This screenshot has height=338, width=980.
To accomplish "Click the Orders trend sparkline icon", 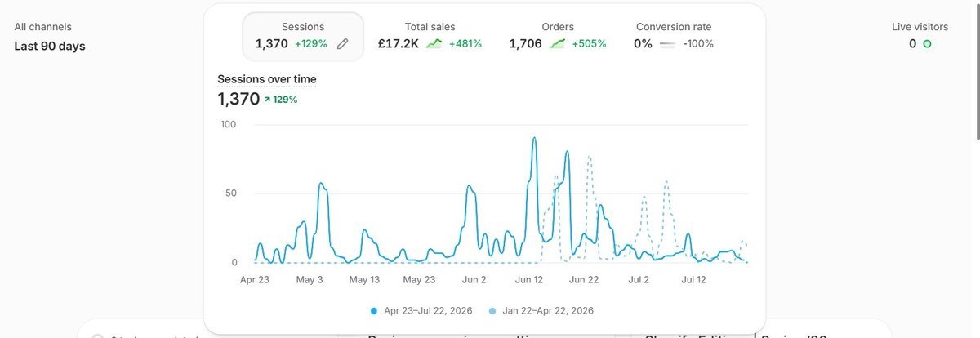I will [558, 44].
